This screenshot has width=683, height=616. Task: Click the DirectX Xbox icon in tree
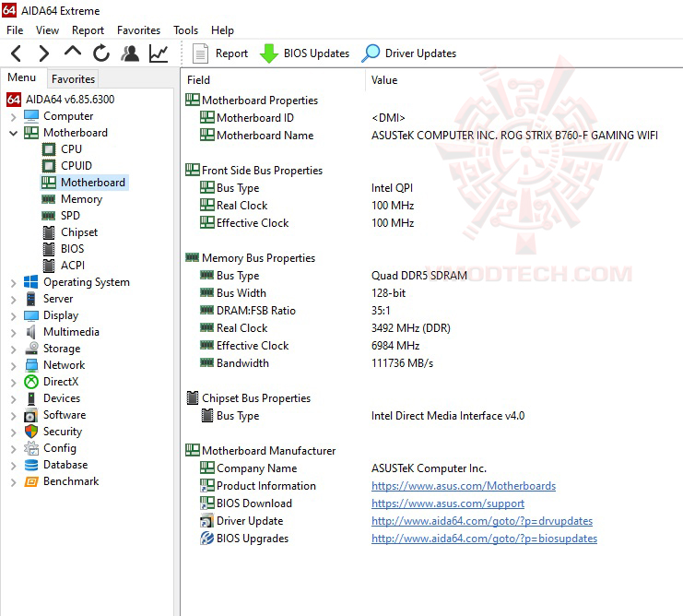[x=31, y=382]
